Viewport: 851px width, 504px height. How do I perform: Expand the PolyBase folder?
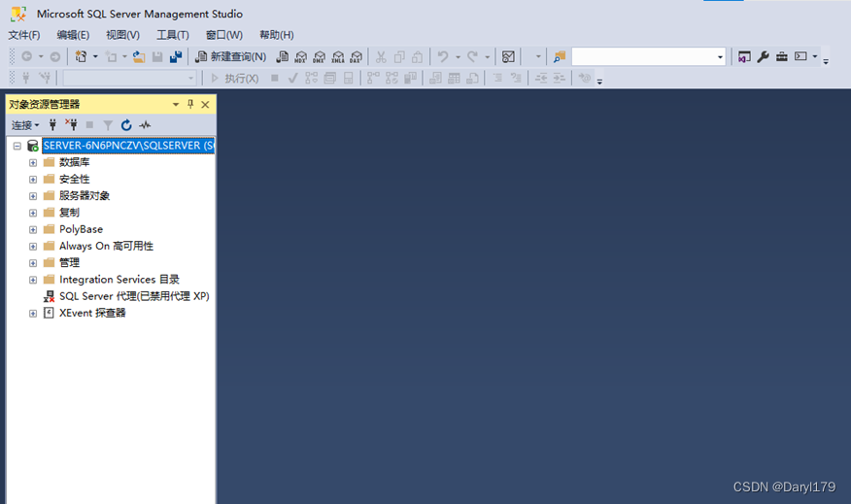click(x=33, y=230)
